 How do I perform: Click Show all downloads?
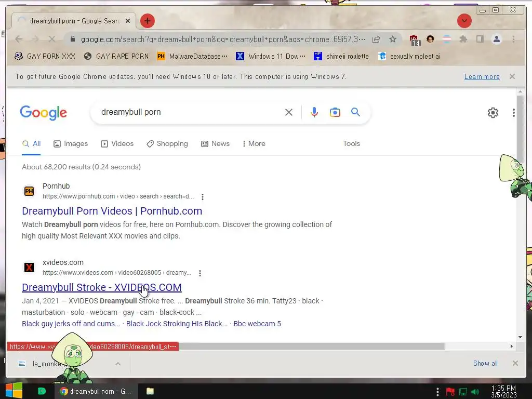pos(485,363)
